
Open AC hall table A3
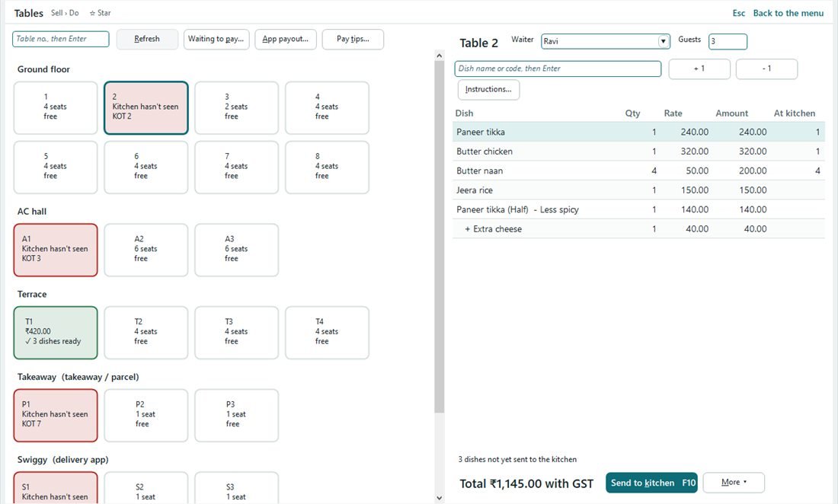coord(237,250)
